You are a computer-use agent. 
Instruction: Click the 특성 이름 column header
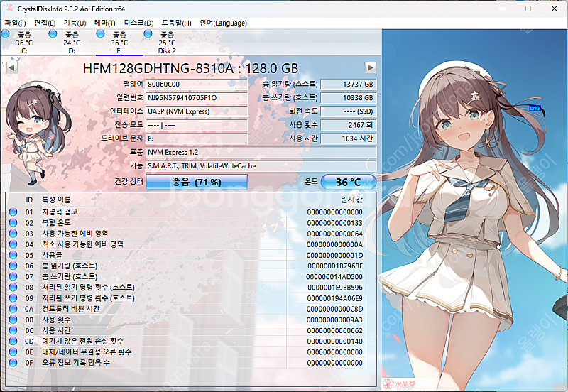56,200
